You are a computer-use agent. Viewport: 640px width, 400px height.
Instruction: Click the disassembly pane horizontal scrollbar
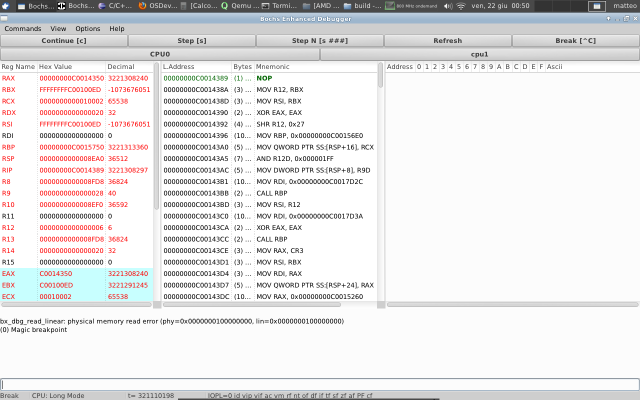[x=252, y=304]
